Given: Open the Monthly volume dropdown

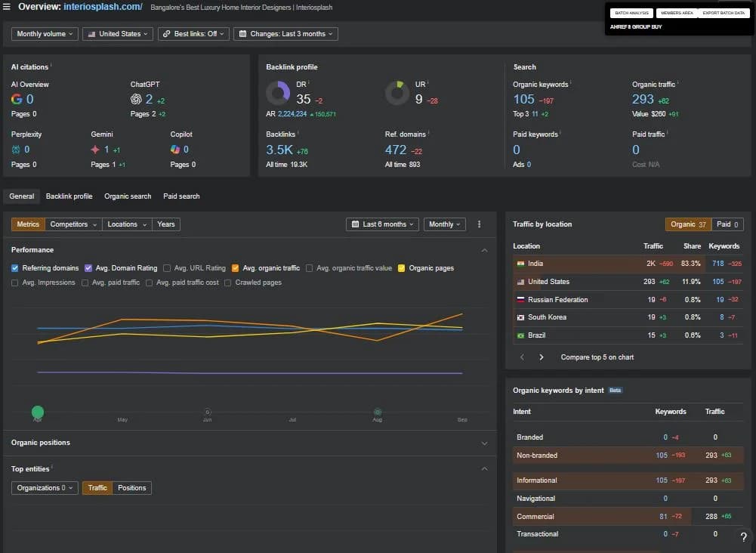Looking at the screenshot, I should tap(45, 34).
